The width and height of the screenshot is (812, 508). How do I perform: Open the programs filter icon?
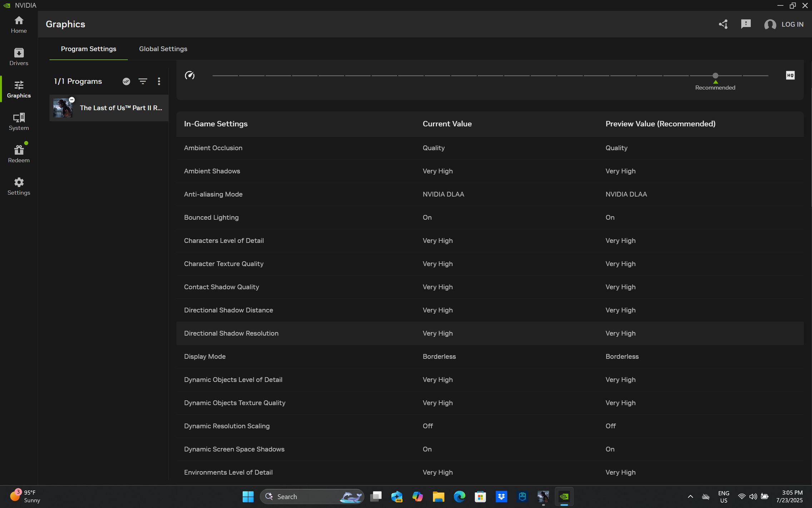pos(143,82)
